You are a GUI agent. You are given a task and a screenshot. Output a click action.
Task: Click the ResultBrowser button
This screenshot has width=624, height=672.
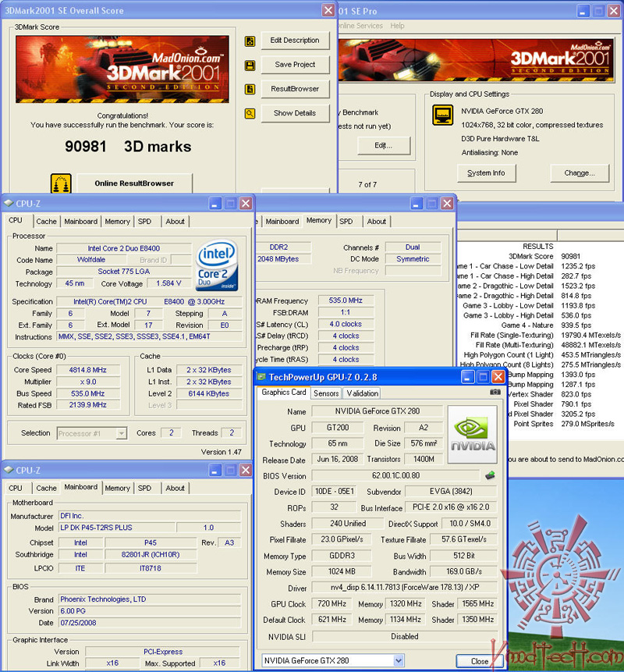pyautogui.click(x=295, y=89)
